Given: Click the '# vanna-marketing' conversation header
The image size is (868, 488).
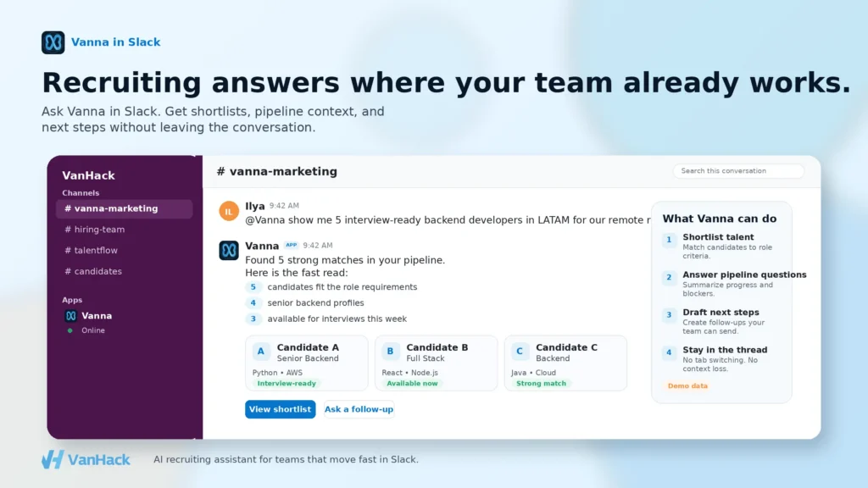Looking at the screenshot, I should point(277,171).
